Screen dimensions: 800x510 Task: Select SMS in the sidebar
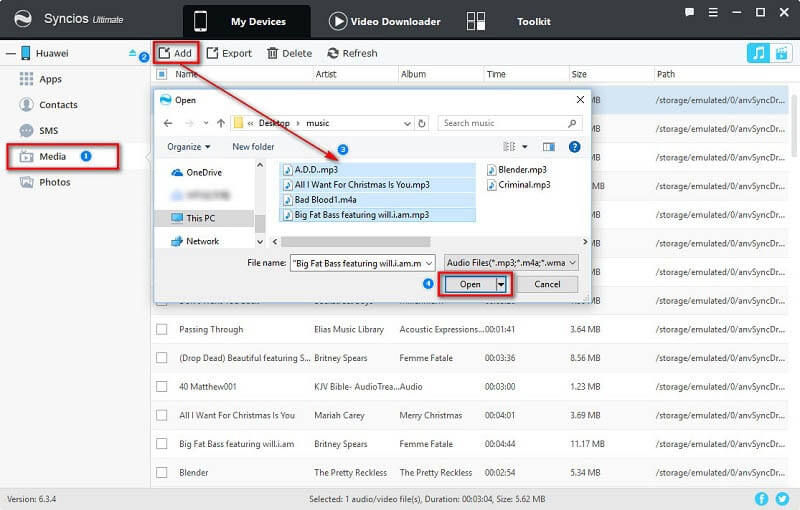(x=48, y=131)
